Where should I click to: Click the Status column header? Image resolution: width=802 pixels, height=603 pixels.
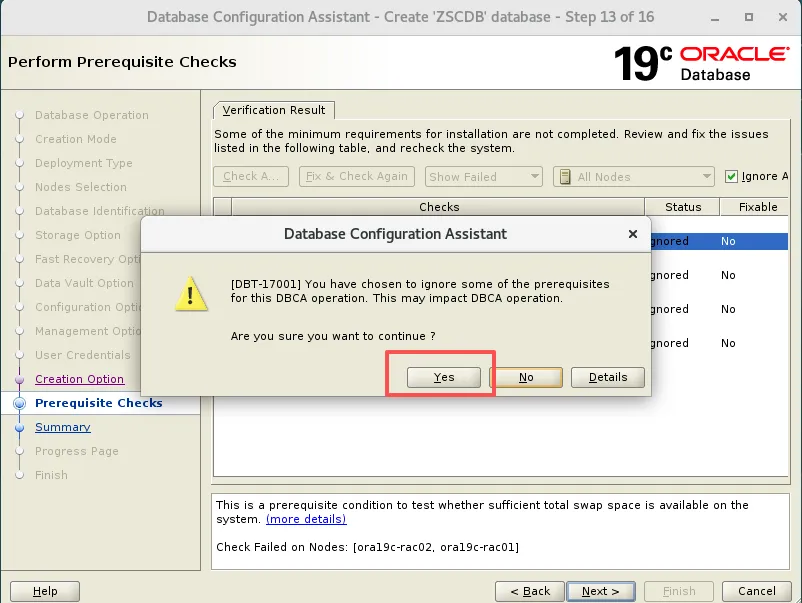pyautogui.click(x=683, y=207)
